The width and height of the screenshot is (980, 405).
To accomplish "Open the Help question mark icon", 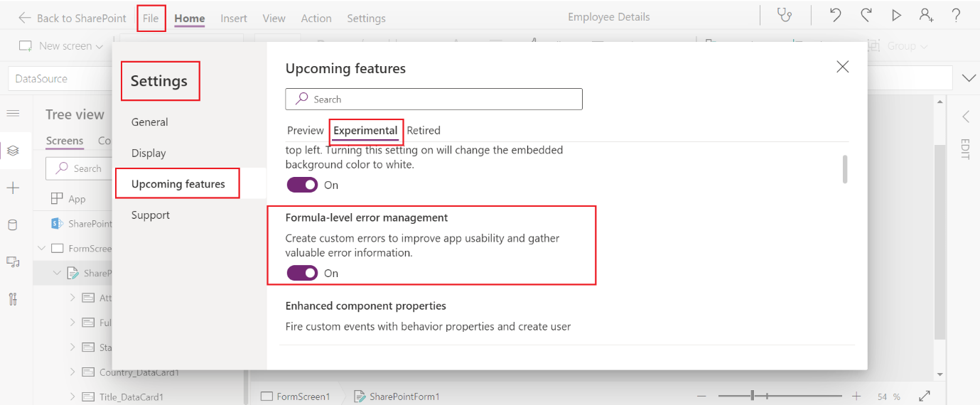I will coord(957,16).
